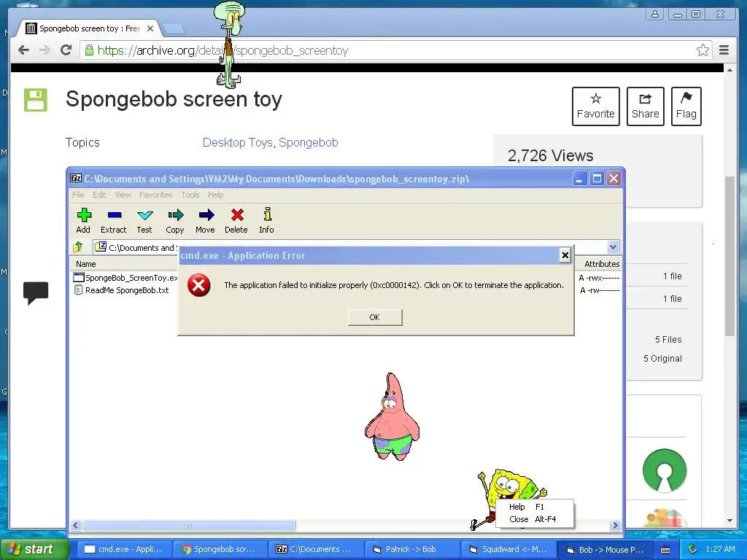747x560 pixels.
Task: Click the black speech bubble reviews icon
Action: click(x=36, y=293)
